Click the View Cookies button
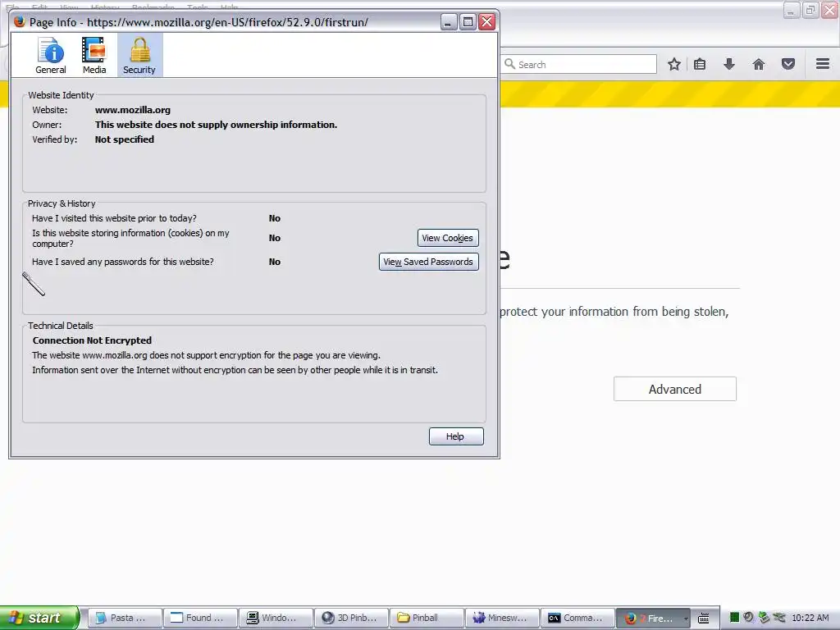This screenshot has width=840, height=630. click(447, 238)
